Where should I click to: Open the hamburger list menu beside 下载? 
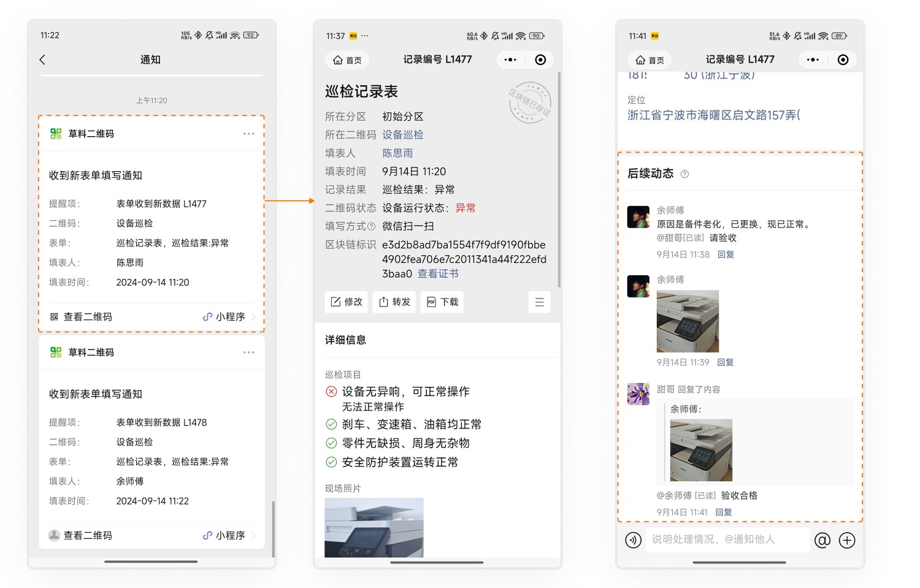pos(539,302)
